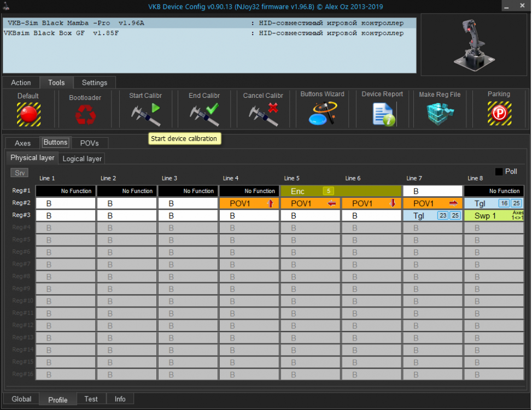
Task: Finish calibration using End Calibr icon
Action: pyautogui.click(x=204, y=114)
